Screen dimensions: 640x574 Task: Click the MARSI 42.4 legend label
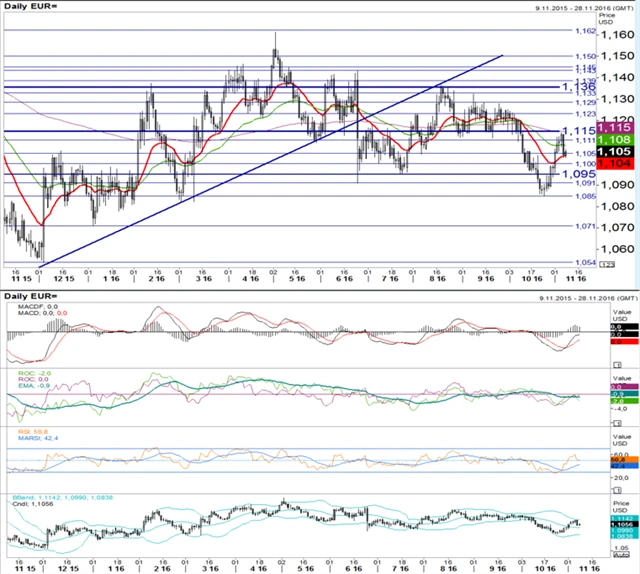coord(31,437)
